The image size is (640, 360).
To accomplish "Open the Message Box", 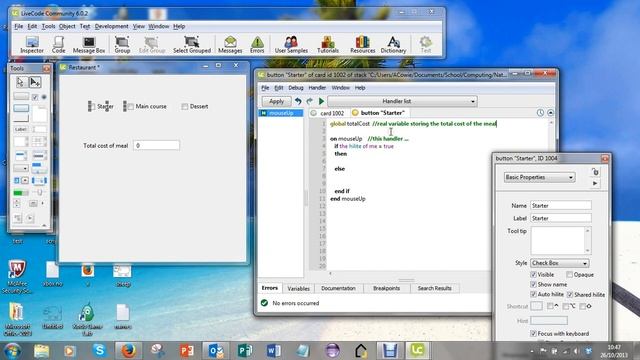I will (89, 44).
